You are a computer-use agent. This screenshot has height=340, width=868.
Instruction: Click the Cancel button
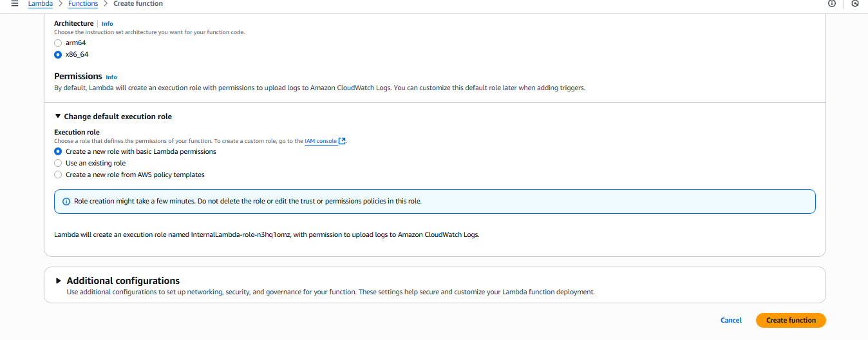click(x=731, y=320)
